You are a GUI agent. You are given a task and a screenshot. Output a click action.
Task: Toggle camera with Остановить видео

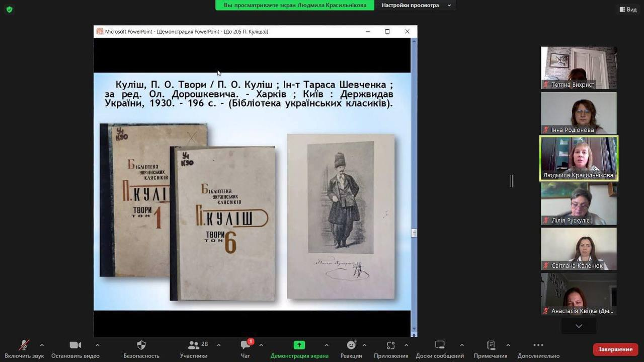tap(75, 345)
